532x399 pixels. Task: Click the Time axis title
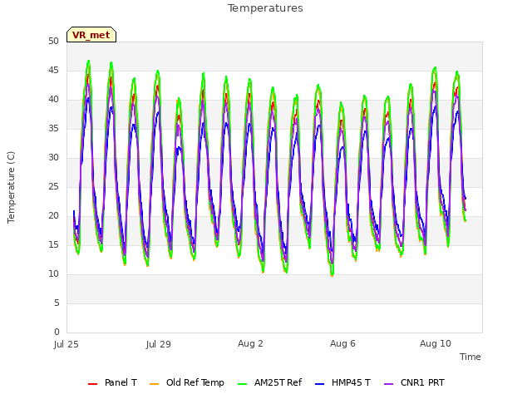[470, 357]
